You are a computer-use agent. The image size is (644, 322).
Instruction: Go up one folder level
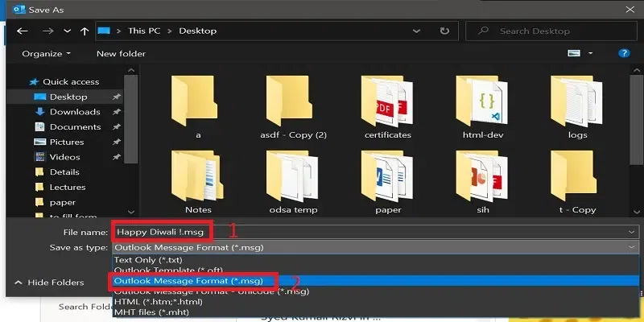tap(85, 31)
